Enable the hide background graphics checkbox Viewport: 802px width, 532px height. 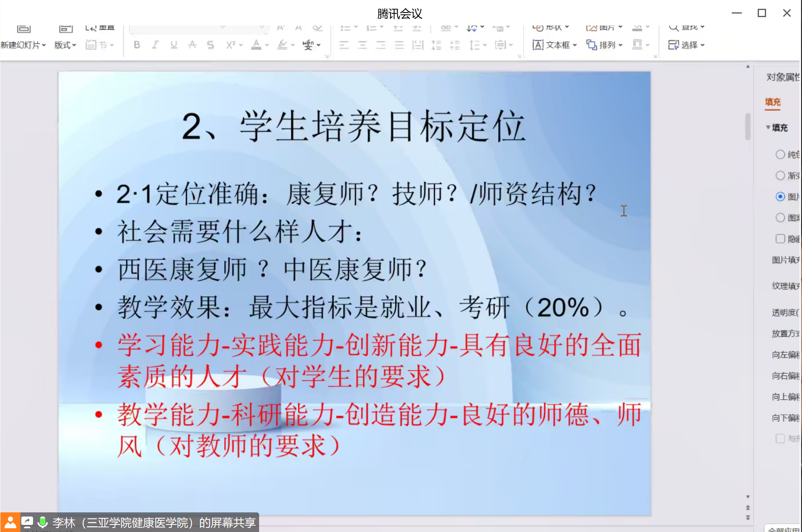tap(780, 238)
